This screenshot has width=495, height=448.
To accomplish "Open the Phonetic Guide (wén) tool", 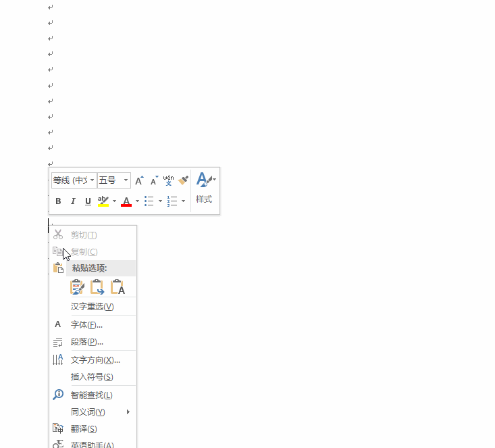I will [x=169, y=180].
